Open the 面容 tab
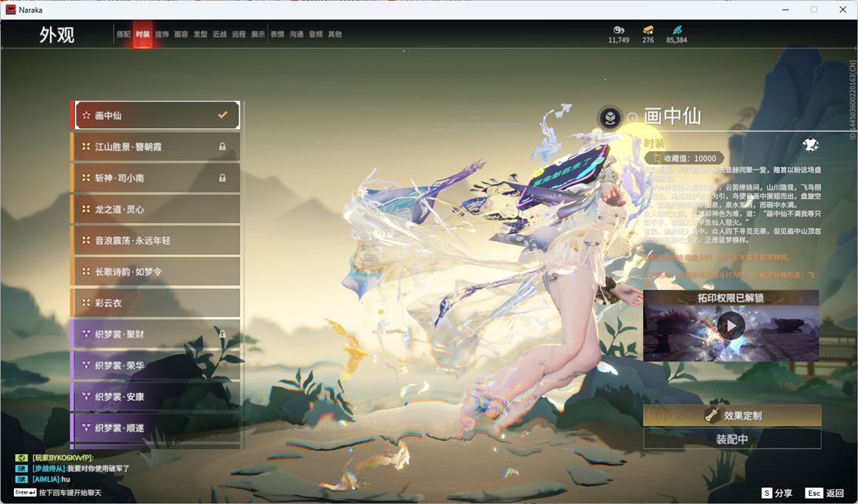This screenshot has width=858, height=504. coord(181,34)
